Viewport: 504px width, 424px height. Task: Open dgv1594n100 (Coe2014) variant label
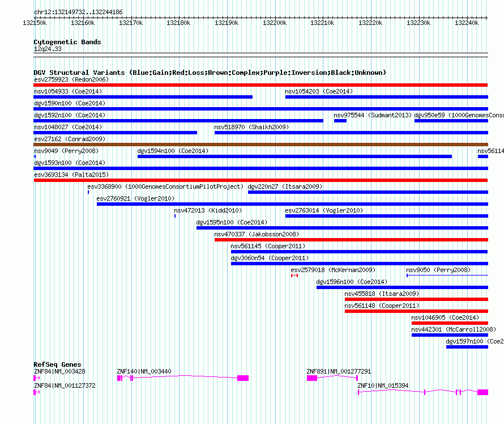pos(173,151)
